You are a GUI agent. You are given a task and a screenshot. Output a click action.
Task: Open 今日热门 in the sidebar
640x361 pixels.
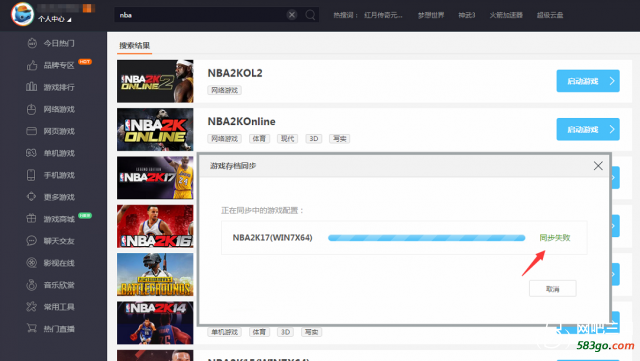click(x=51, y=43)
